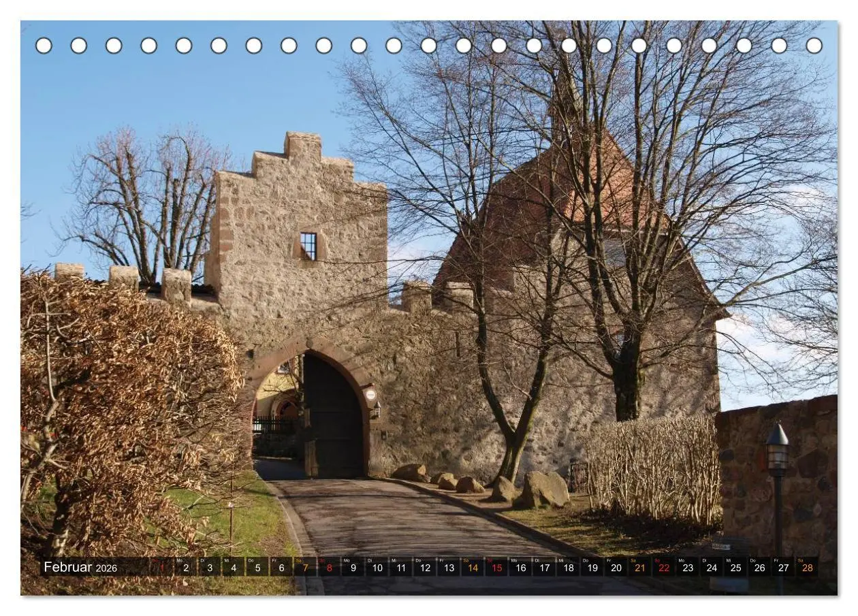Click the "Februar 2026" month label
Screen dimensions: 858x616
[x=80, y=568]
